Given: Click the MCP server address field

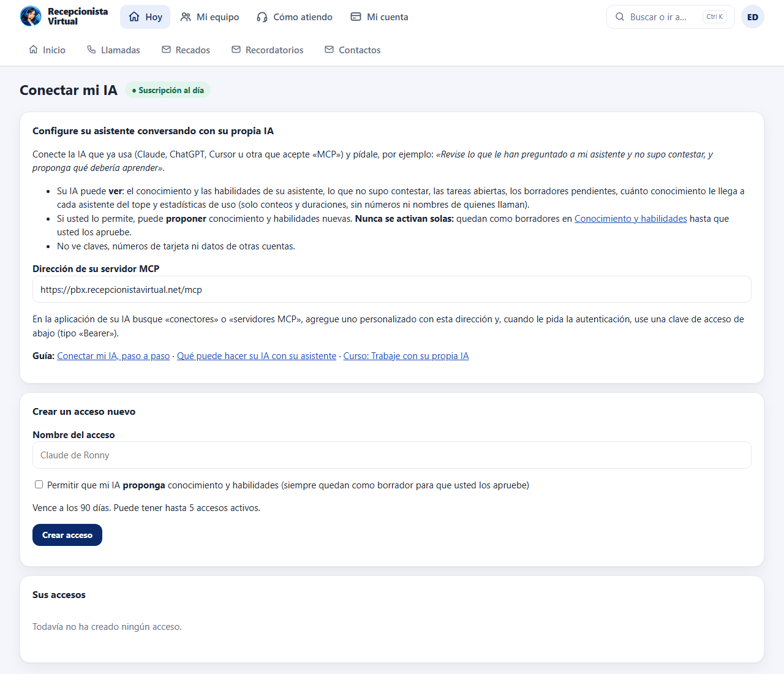Looking at the screenshot, I should pyautogui.click(x=392, y=289).
